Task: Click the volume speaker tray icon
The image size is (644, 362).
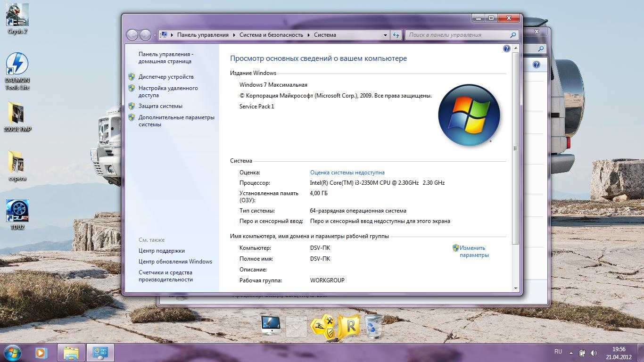Action: 594,353
